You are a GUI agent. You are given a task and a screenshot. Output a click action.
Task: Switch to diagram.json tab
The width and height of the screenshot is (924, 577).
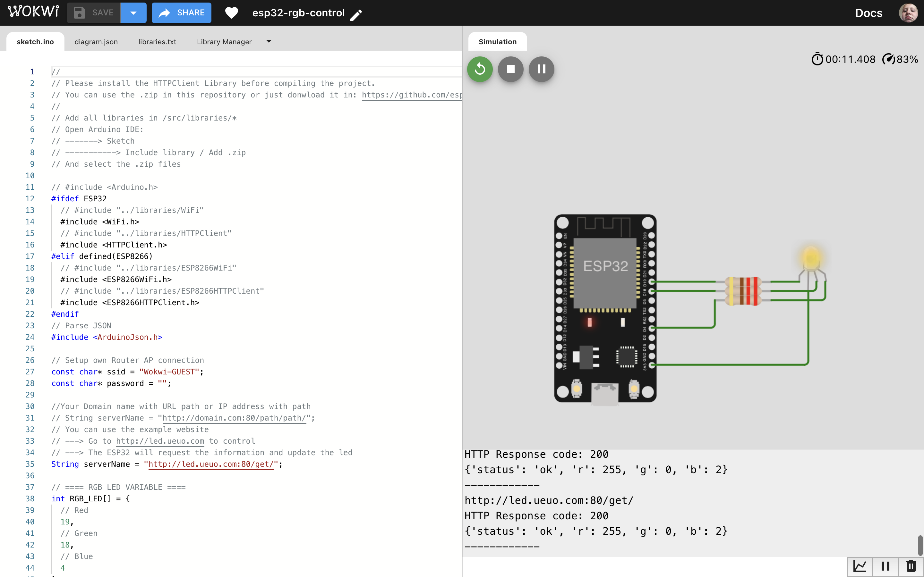96,42
